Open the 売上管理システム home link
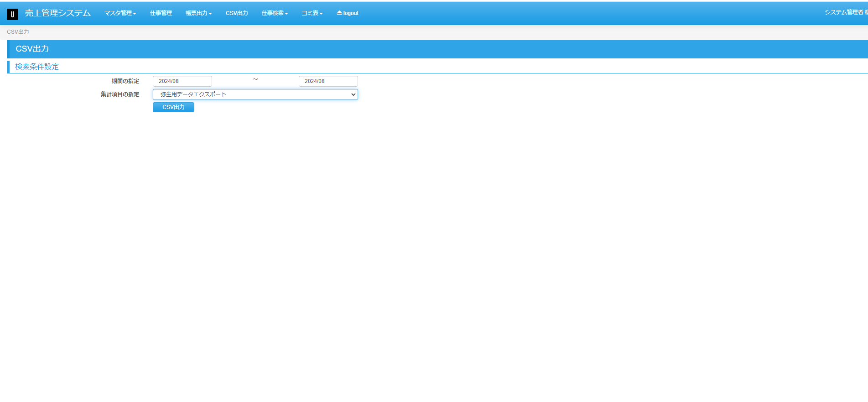 [x=57, y=13]
